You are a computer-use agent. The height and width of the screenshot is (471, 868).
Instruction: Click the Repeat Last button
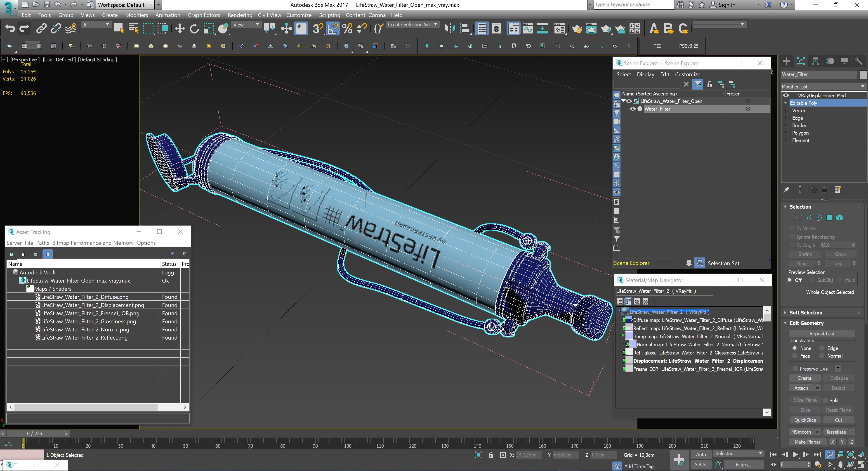[x=822, y=333]
